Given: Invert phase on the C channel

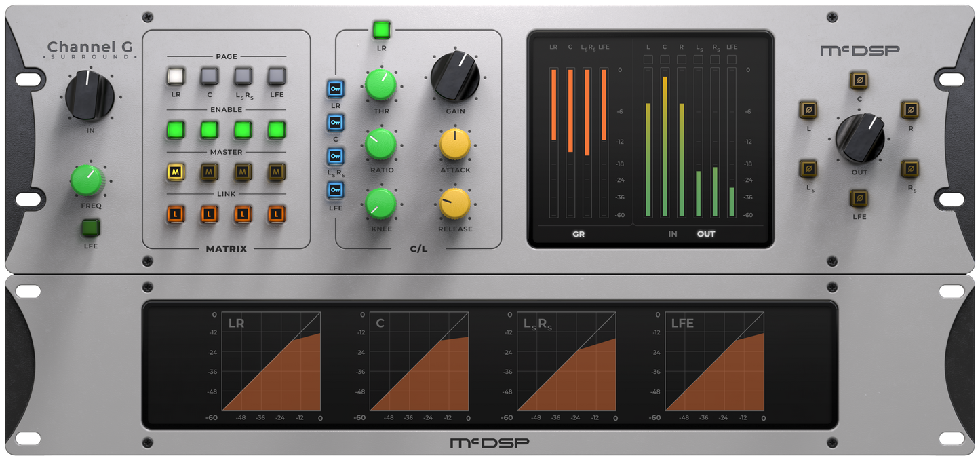Looking at the screenshot, I should 859,80.
